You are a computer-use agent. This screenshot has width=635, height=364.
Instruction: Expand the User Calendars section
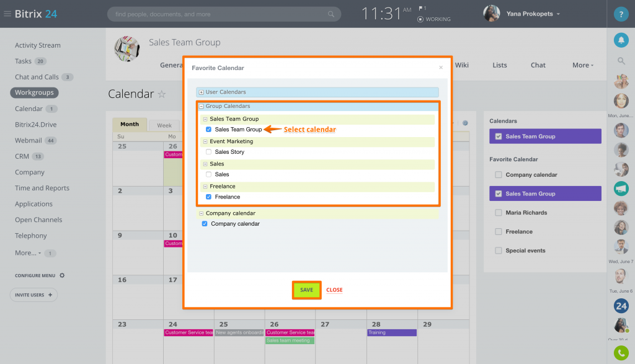coord(202,92)
